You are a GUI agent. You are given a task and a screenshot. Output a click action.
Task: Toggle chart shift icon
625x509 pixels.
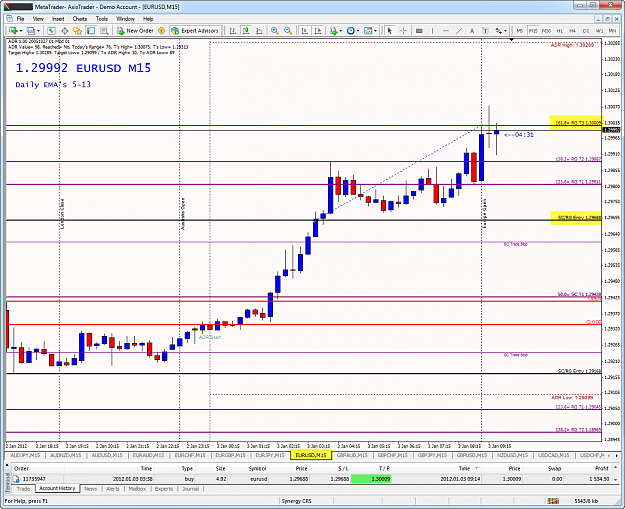(x=318, y=31)
